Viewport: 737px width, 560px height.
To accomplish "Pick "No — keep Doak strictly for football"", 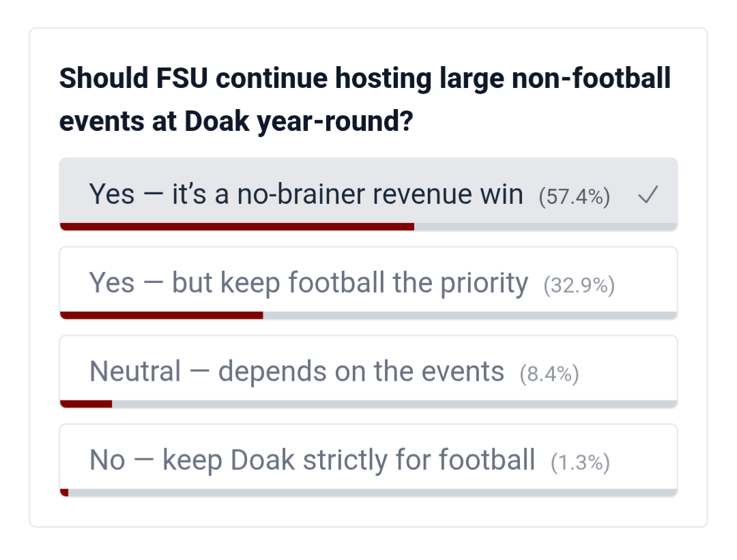I will 312,460.
